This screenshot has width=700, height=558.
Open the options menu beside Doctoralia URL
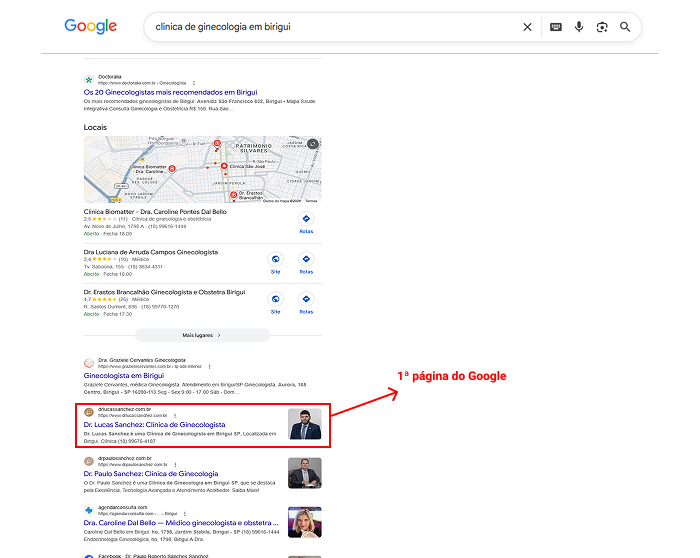tap(194, 83)
